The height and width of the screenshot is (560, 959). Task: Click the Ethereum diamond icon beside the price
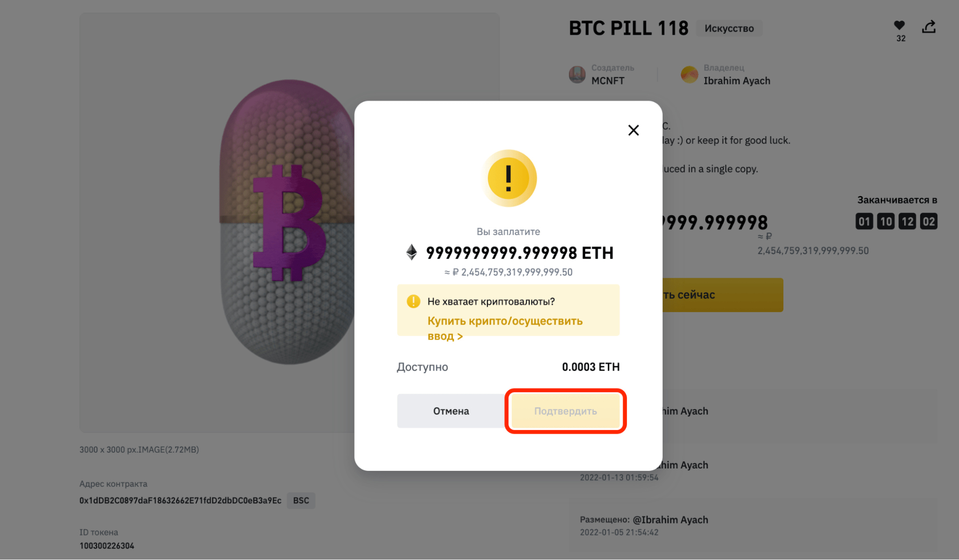point(412,253)
